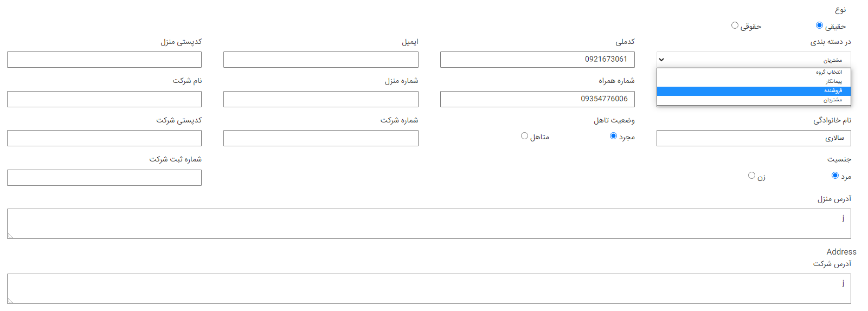Click the آدرس شرکت textarea resize handle
868x311 pixels.
click(10, 301)
